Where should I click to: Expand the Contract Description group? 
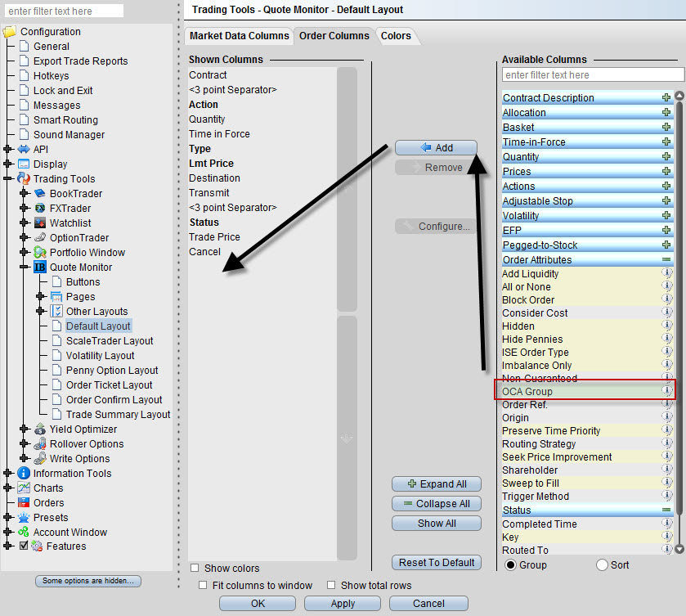coord(666,97)
